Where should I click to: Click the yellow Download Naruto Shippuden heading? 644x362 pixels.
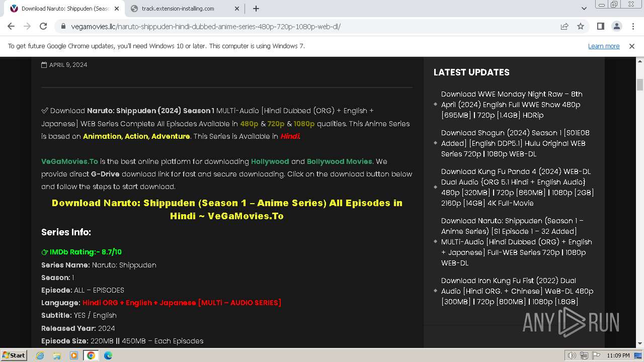tap(227, 210)
